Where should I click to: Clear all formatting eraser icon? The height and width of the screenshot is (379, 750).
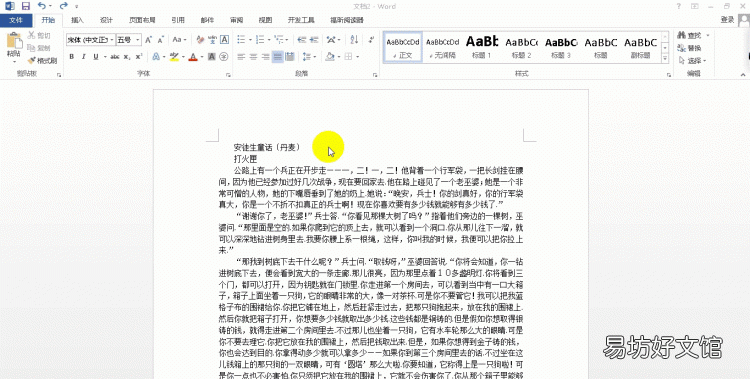tap(200, 40)
